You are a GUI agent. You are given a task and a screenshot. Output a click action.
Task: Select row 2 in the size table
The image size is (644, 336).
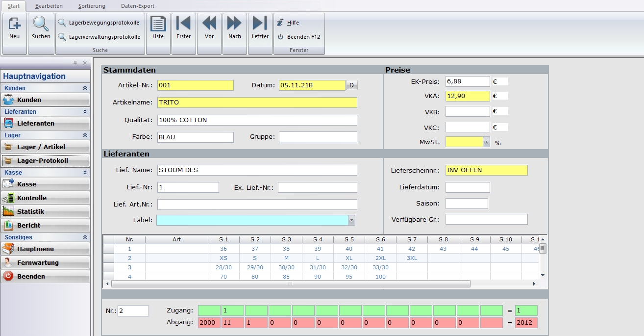pos(109,258)
